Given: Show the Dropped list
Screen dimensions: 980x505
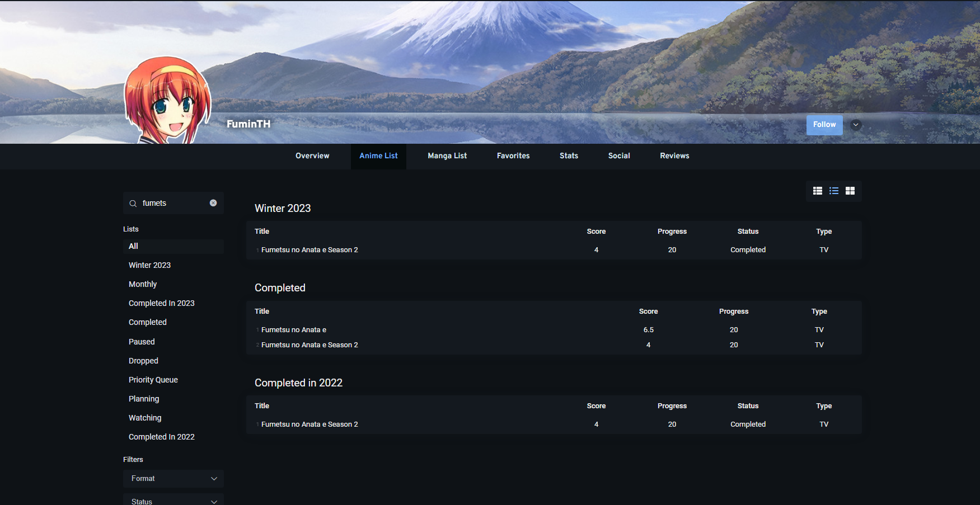Looking at the screenshot, I should click(143, 361).
